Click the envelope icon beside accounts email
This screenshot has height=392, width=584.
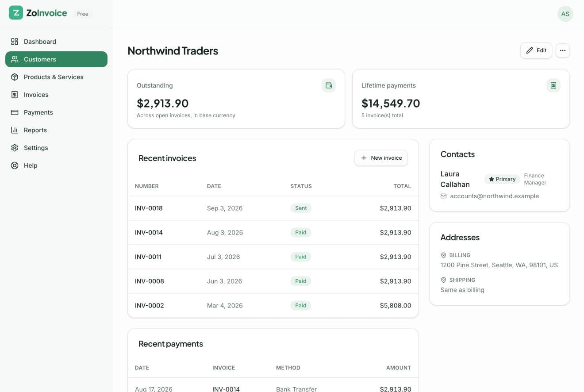point(444,196)
